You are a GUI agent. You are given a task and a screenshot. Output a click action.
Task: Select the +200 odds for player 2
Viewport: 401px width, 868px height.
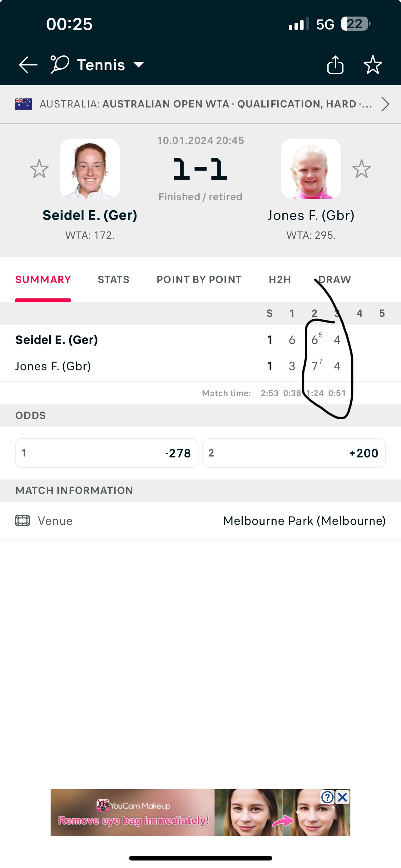294,453
